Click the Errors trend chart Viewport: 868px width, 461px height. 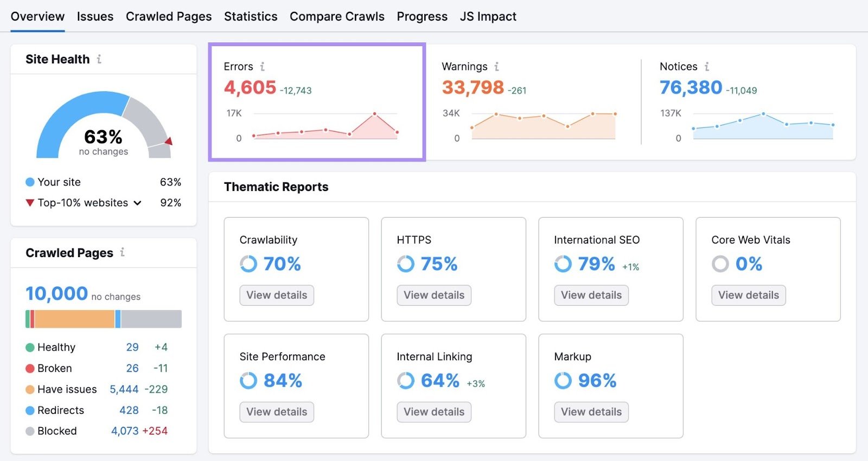click(325, 126)
